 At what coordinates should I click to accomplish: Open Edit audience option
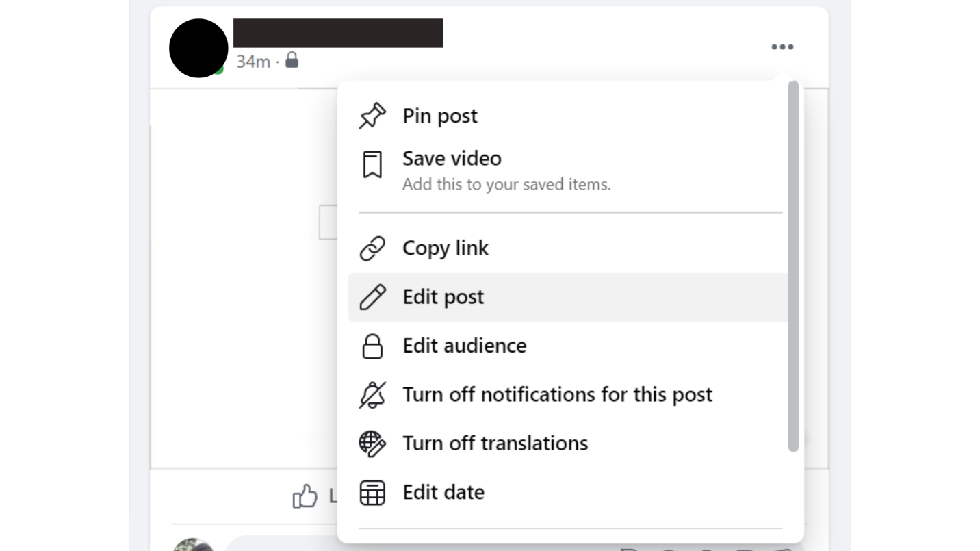[465, 346]
